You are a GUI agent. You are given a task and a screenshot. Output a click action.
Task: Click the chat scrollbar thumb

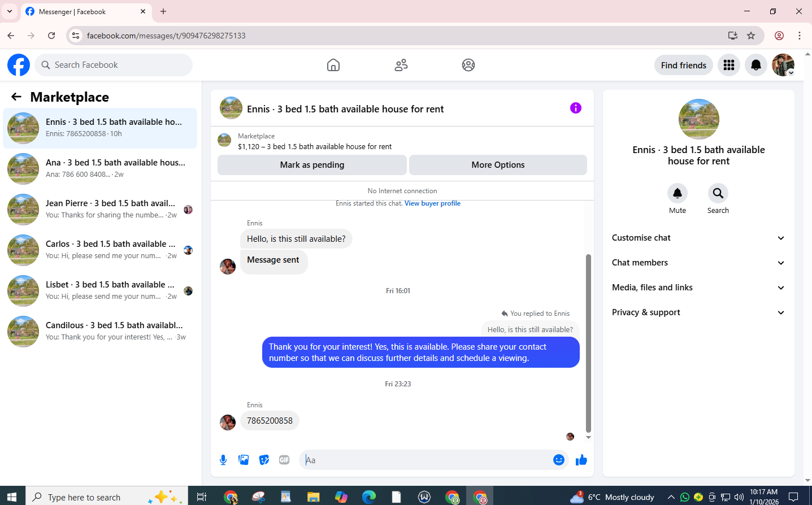588,343
